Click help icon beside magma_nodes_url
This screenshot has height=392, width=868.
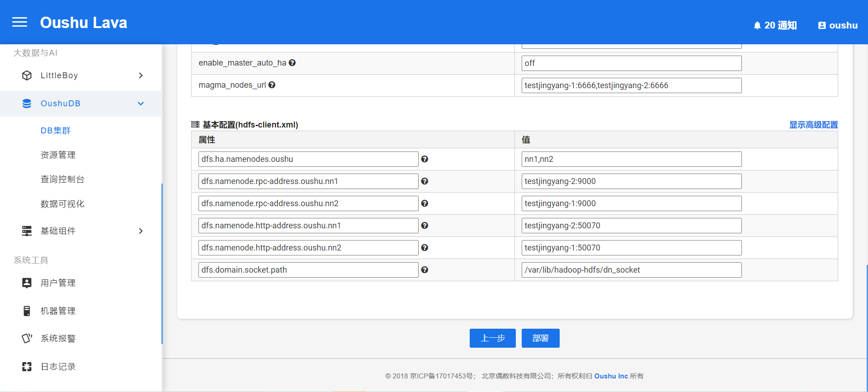click(272, 85)
